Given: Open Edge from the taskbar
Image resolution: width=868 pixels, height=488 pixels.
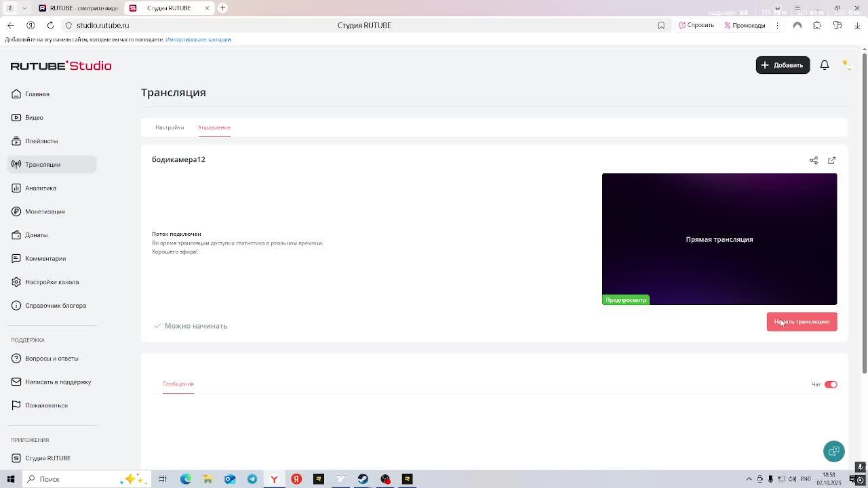Looking at the screenshot, I should 186,479.
